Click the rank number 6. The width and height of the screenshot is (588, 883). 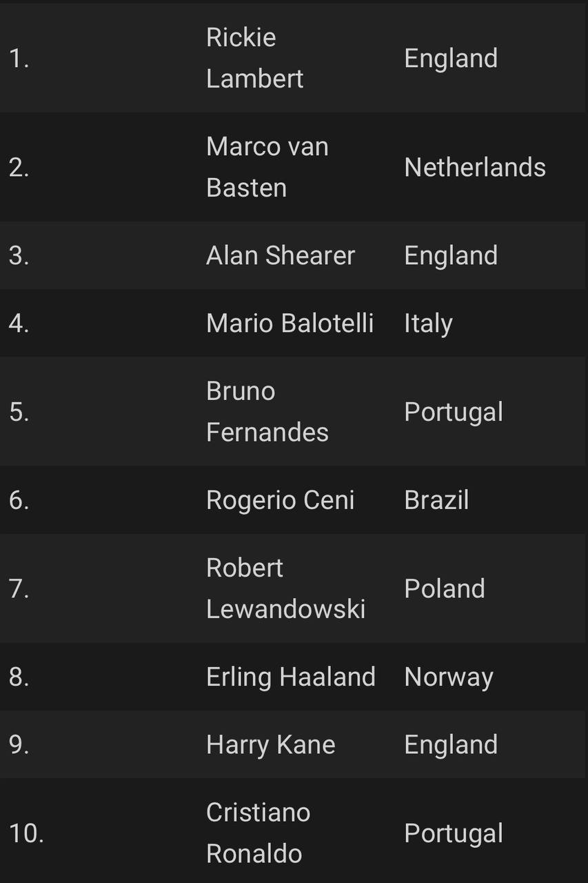coord(19,500)
